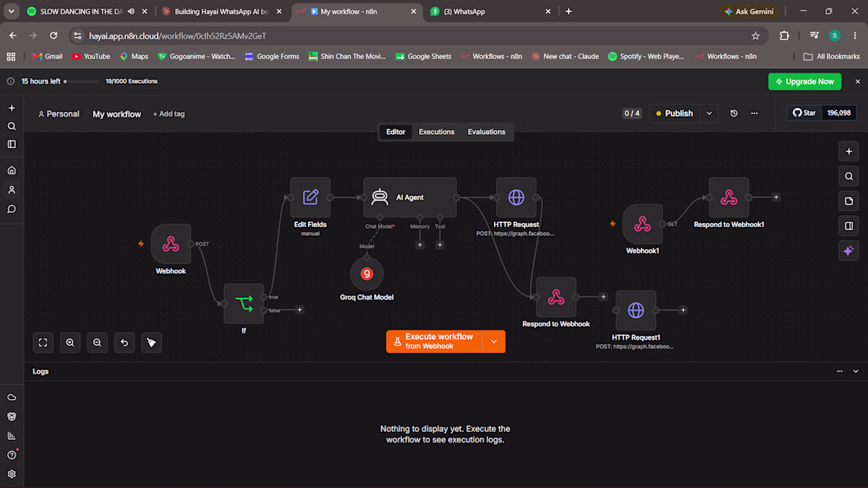This screenshot has width=868, height=488.
Task: Open the workflow more options menu
Action: (x=754, y=114)
